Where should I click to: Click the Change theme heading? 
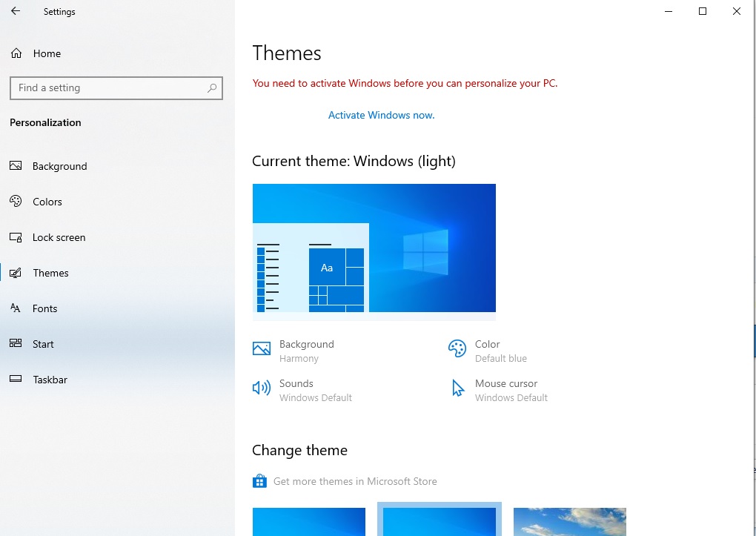(299, 450)
